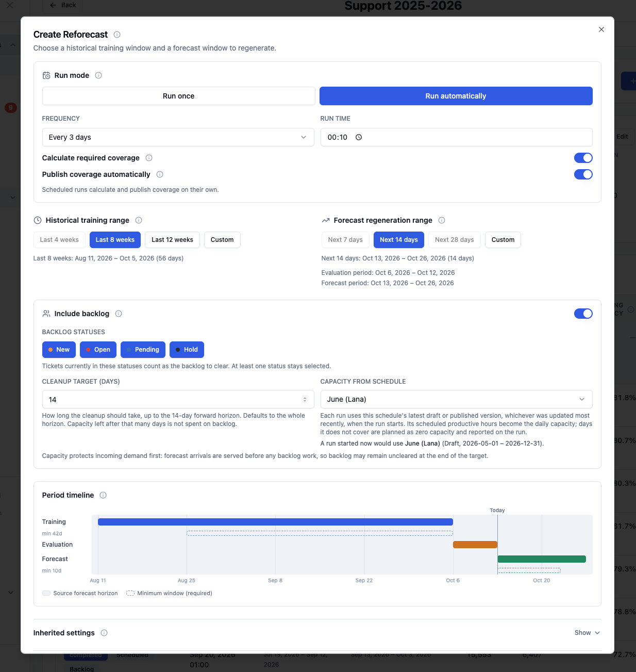Viewport: 636px width, 672px height.
Task: Click Historical training range info icon
Action: [x=139, y=220]
